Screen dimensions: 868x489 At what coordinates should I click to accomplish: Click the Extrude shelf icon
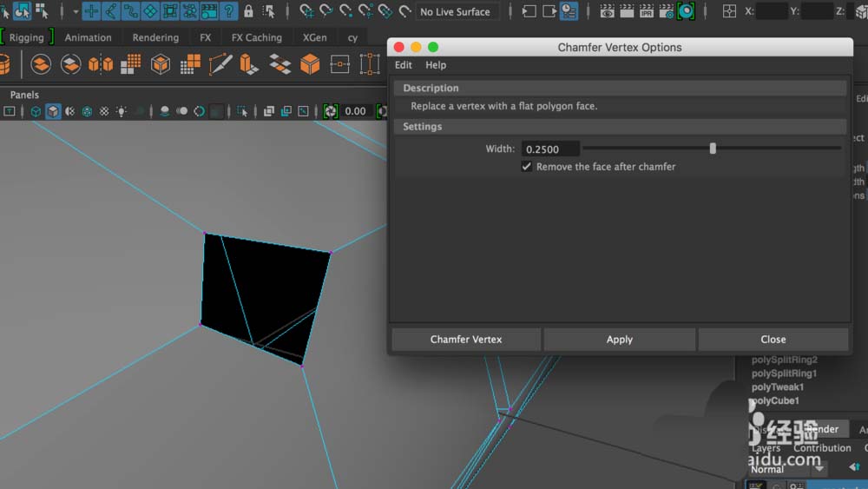point(249,64)
